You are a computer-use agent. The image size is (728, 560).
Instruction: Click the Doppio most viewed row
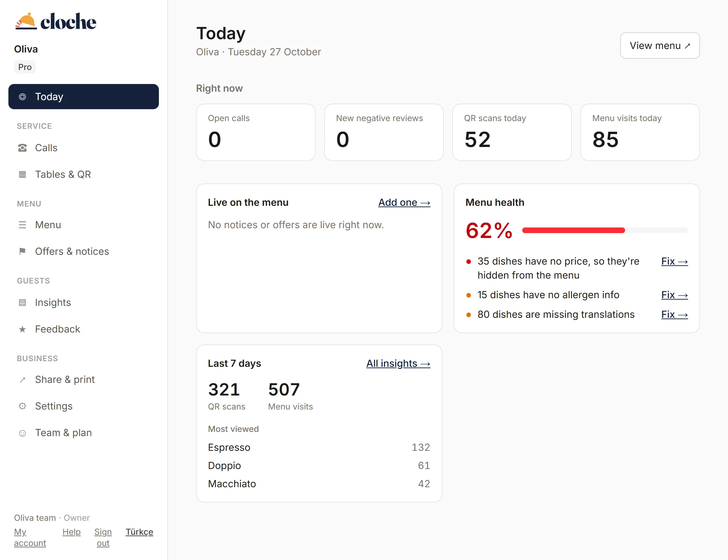(x=319, y=465)
